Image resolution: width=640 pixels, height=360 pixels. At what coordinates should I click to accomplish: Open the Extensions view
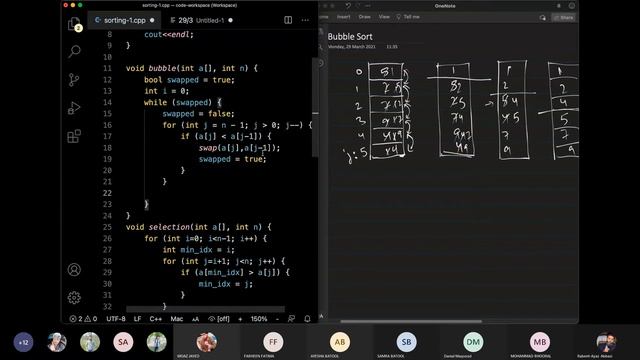(74, 136)
